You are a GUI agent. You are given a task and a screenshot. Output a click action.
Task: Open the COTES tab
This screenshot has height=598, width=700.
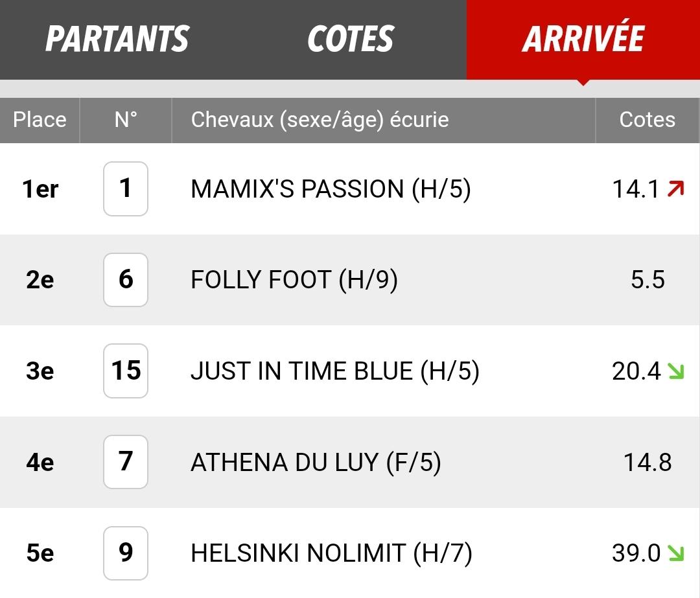(351, 40)
